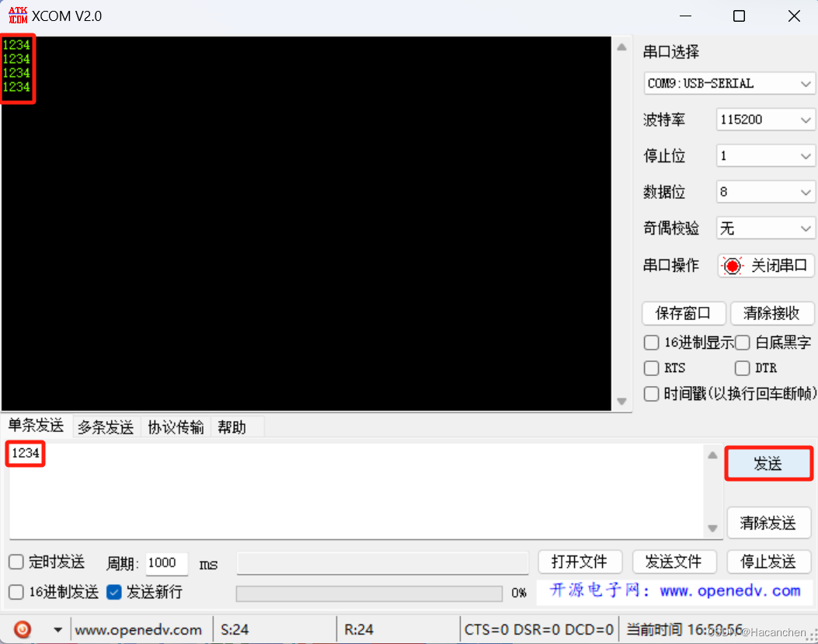Click the 清除发送 button
Viewport: 818px width, 644px height.
click(768, 522)
